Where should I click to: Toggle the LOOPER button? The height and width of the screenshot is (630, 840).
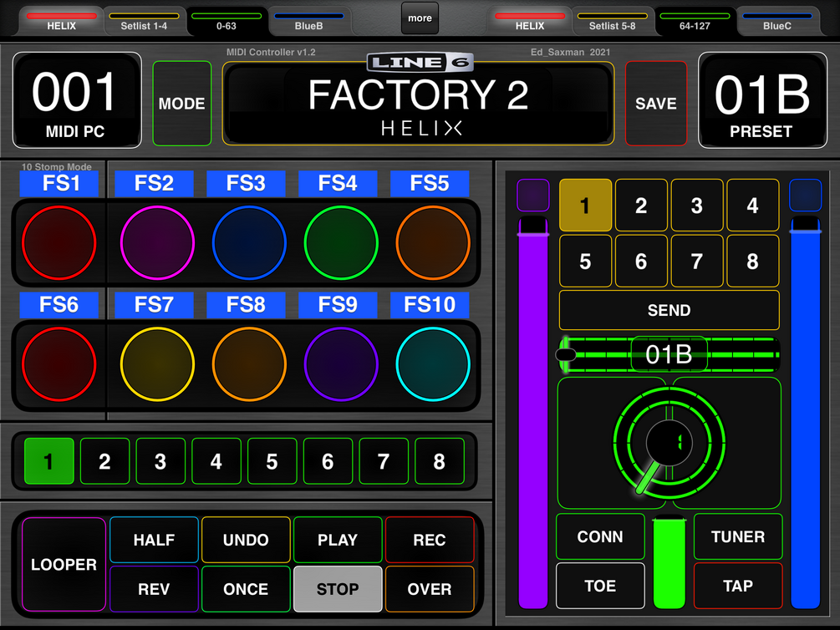pos(64,564)
